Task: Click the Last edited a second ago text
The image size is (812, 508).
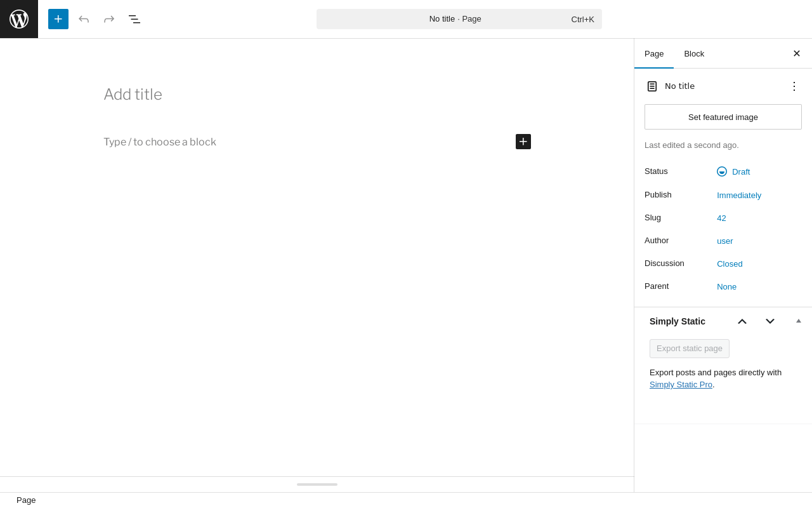Action: (691, 145)
